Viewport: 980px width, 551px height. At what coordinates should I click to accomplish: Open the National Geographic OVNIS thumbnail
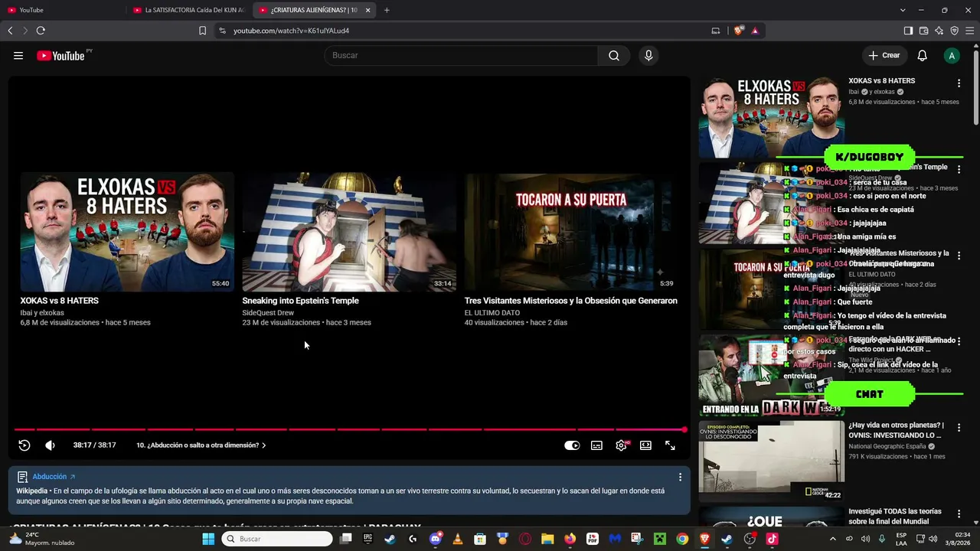pos(771,461)
